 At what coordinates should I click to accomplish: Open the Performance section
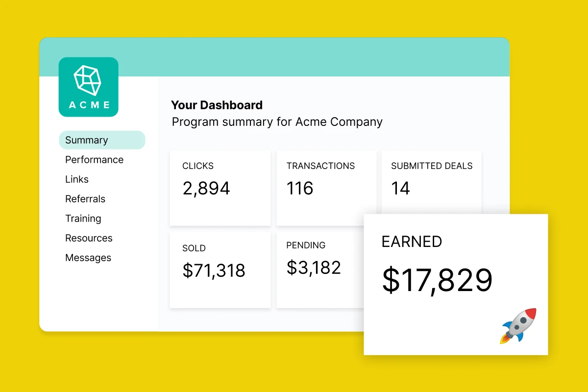pos(94,160)
